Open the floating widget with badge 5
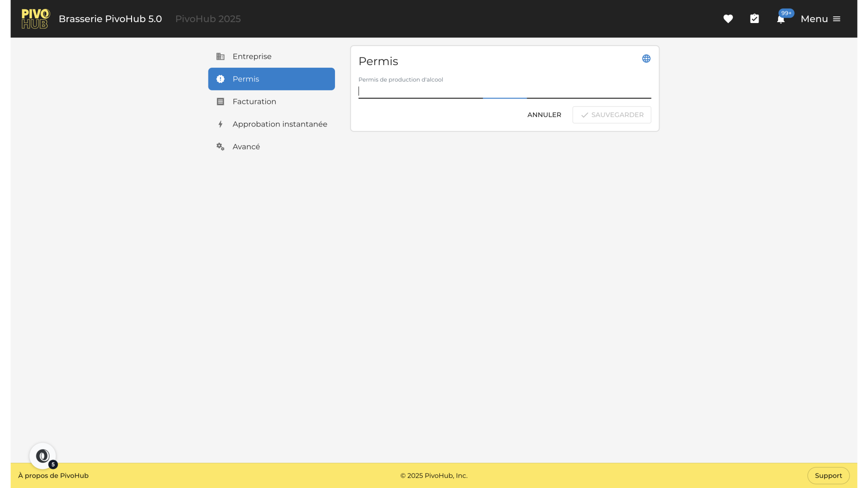Screen dimensions: 868x488 pyautogui.click(x=43, y=456)
